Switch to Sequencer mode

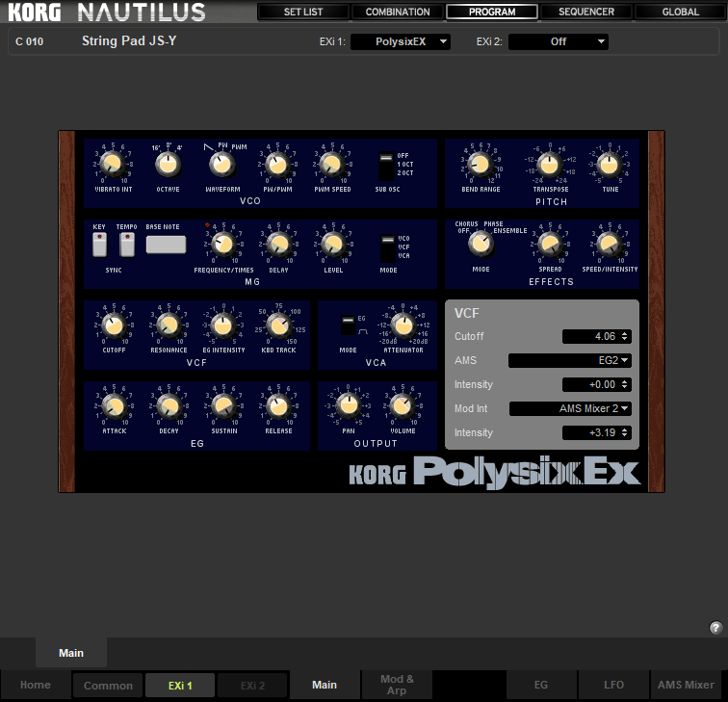point(586,12)
